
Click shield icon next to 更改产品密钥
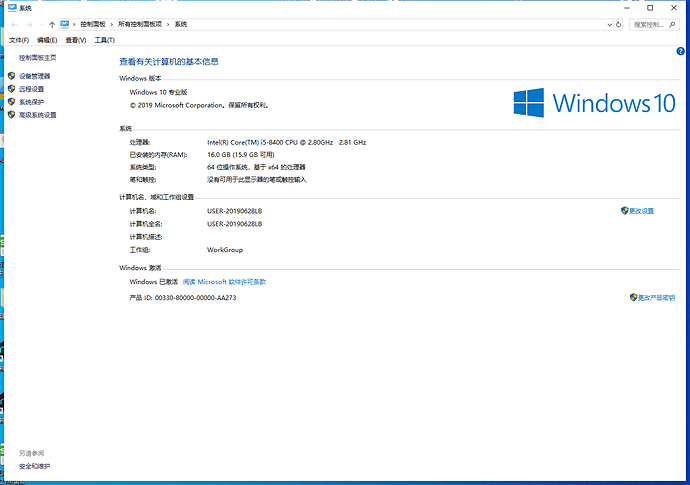[x=633, y=298]
